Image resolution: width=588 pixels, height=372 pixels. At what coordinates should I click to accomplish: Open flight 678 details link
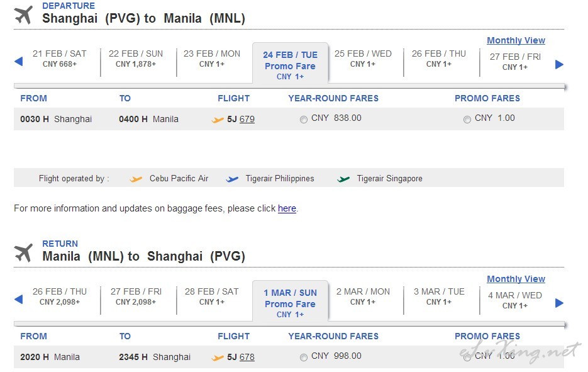coord(247,357)
